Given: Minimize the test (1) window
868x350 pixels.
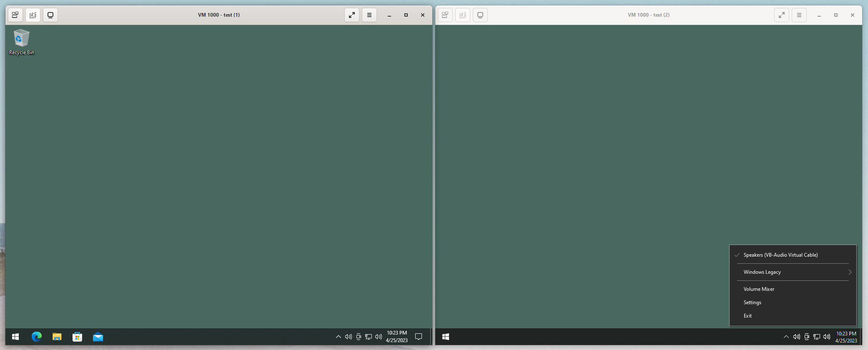Looking at the screenshot, I should pyautogui.click(x=389, y=15).
